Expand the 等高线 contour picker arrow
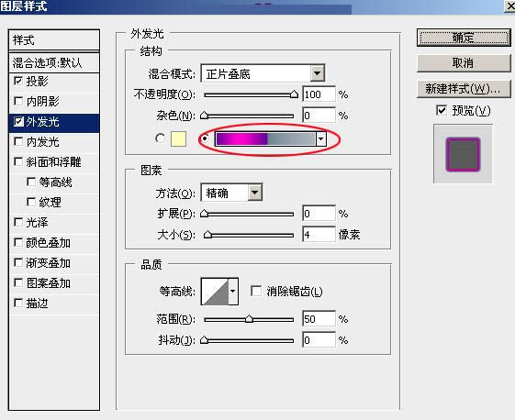This screenshot has width=515, height=420. click(x=233, y=292)
